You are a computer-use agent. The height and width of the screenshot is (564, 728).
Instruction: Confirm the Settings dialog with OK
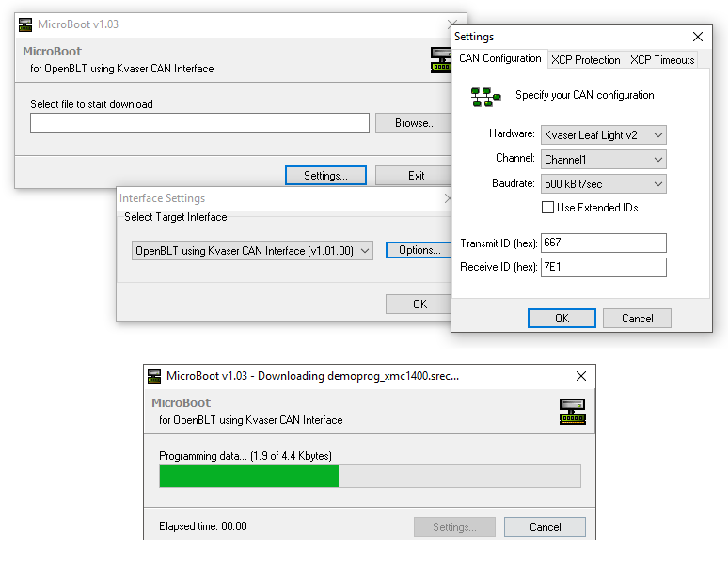tap(562, 318)
